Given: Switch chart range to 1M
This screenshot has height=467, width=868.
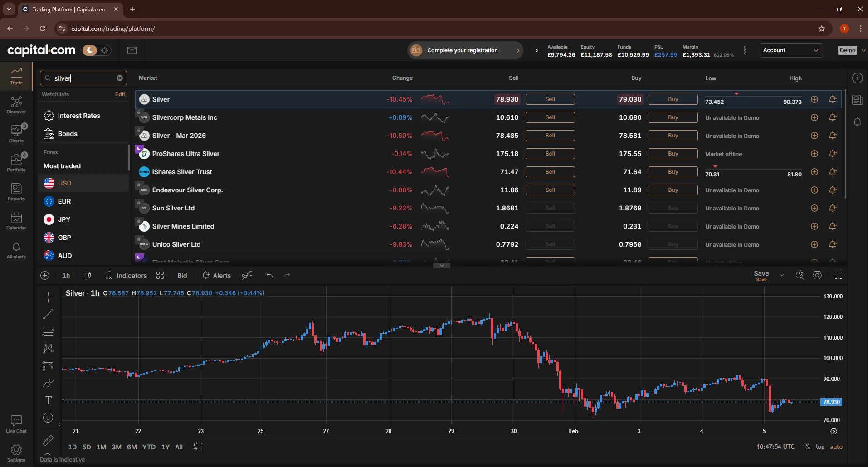Looking at the screenshot, I should 101,447.
